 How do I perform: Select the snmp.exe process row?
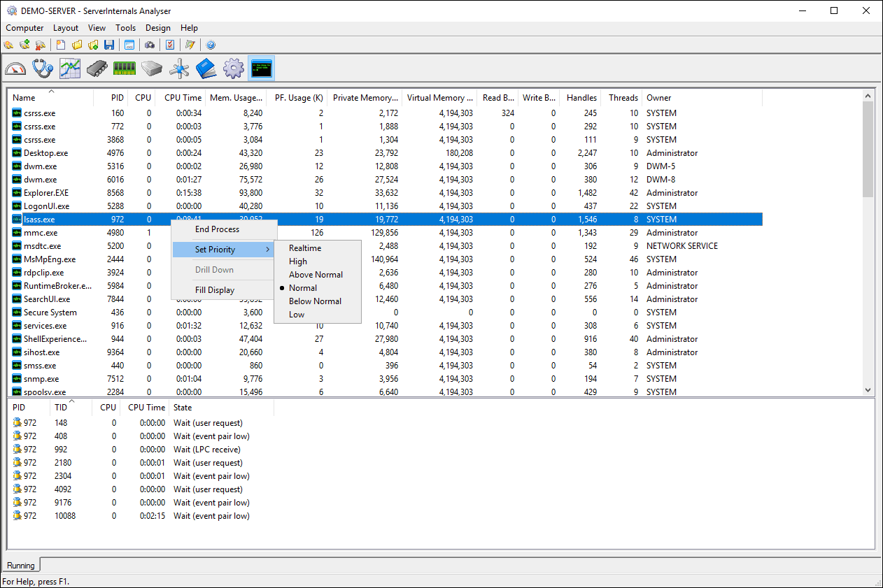[386, 379]
